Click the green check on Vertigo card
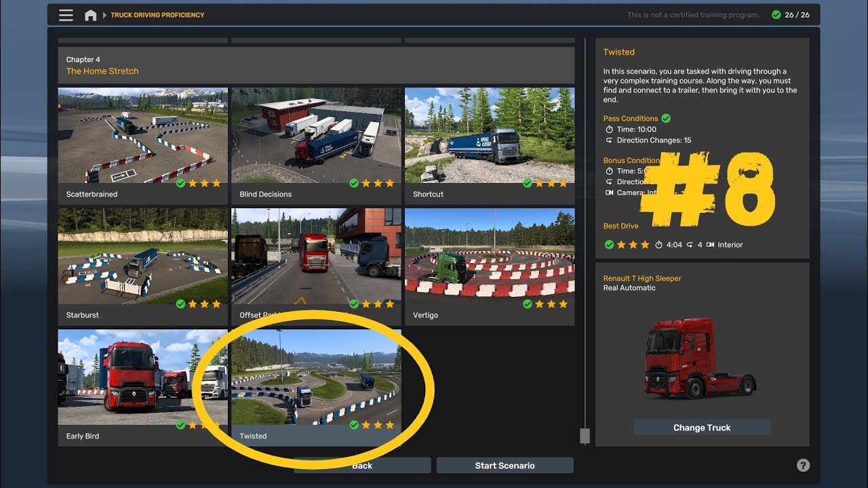This screenshot has width=868, height=488. (528, 304)
